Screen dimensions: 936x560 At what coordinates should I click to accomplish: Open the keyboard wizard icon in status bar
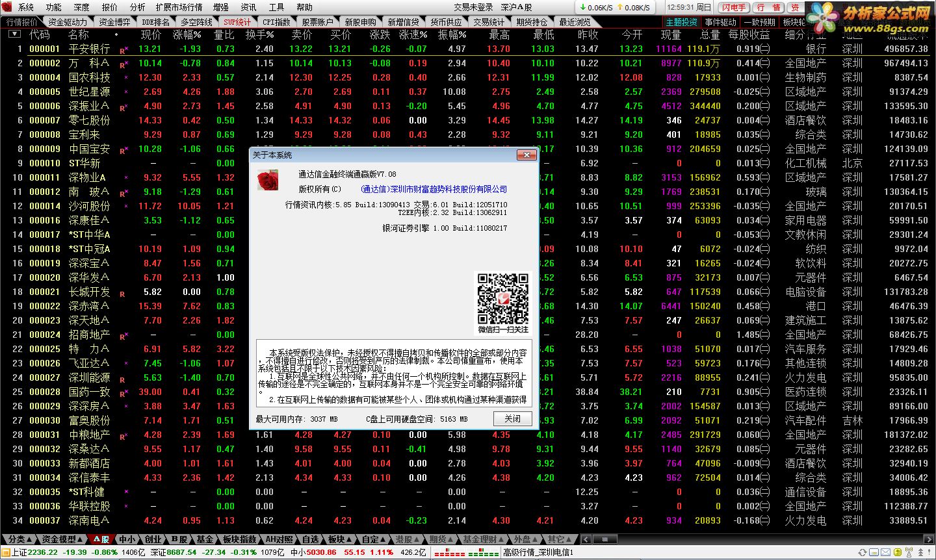click(874, 552)
